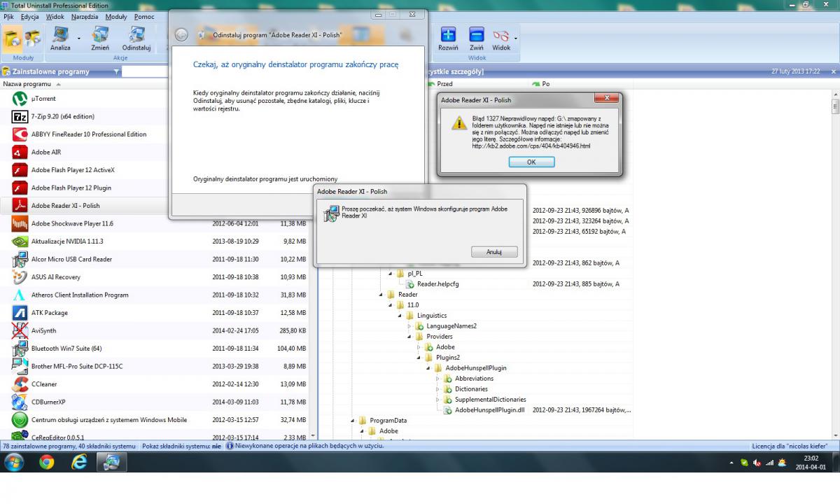
Task: Select the Dictionaries folder
Action: click(x=471, y=389)
